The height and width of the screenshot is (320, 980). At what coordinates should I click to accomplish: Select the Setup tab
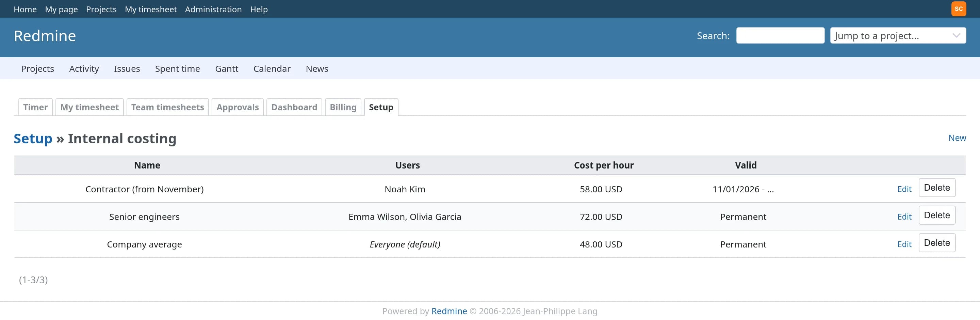pyautogui.click(x=381, y=107)
